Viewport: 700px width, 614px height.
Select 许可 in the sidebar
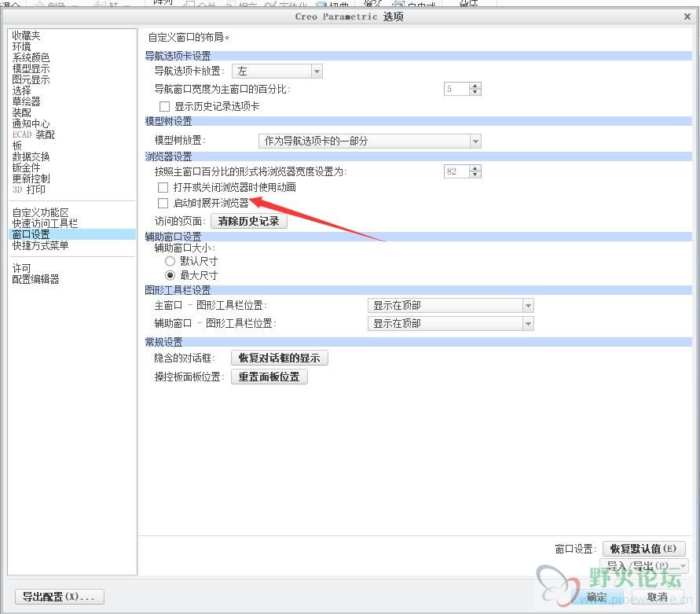(21, 268)
